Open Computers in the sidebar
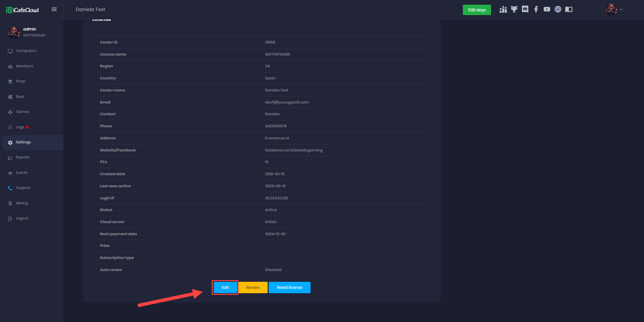The width and height of the screenshot is (644, 322). point(26,51)
